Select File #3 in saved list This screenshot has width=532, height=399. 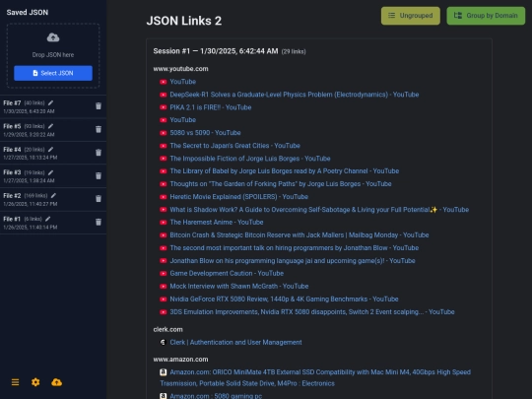click(53, 176)
